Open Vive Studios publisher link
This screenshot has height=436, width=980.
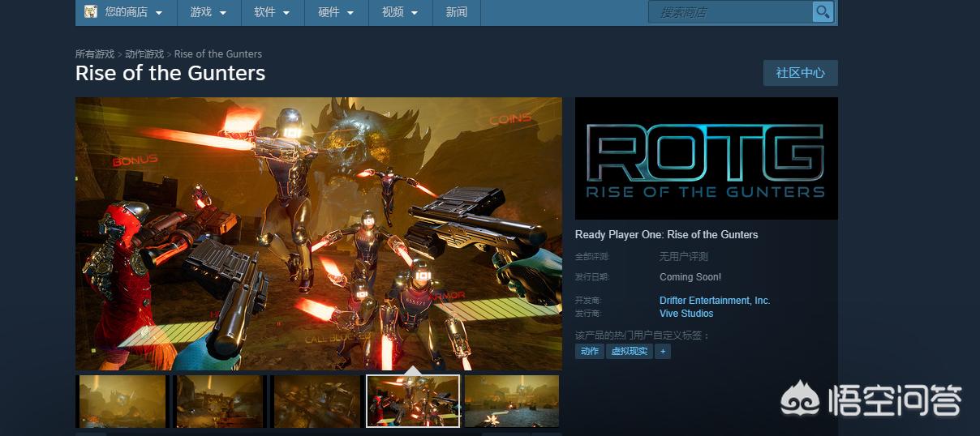(x=686, y=314)
